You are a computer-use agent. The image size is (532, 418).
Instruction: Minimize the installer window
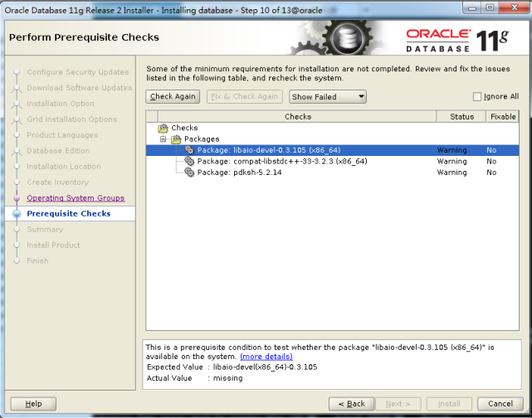pos(472,7)
